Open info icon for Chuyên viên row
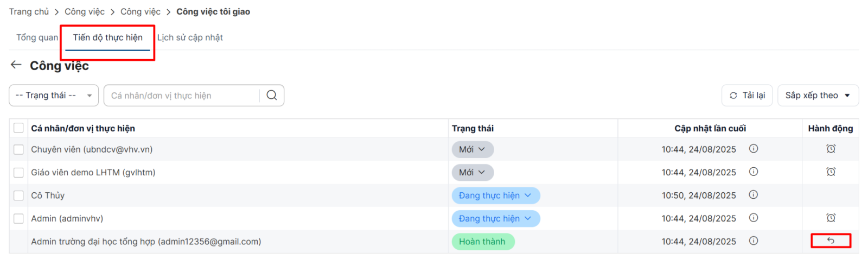868x265 pixels. (x=754, y=149)
